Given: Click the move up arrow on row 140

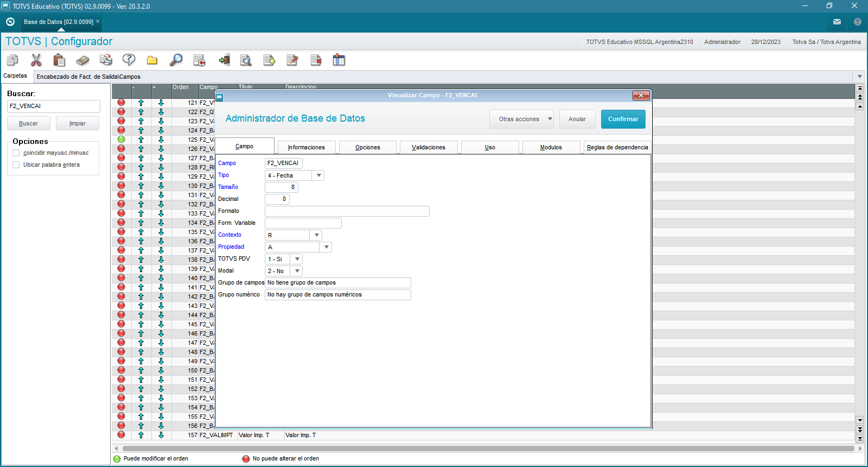Looking at the screenshot, I should [141, 278].
